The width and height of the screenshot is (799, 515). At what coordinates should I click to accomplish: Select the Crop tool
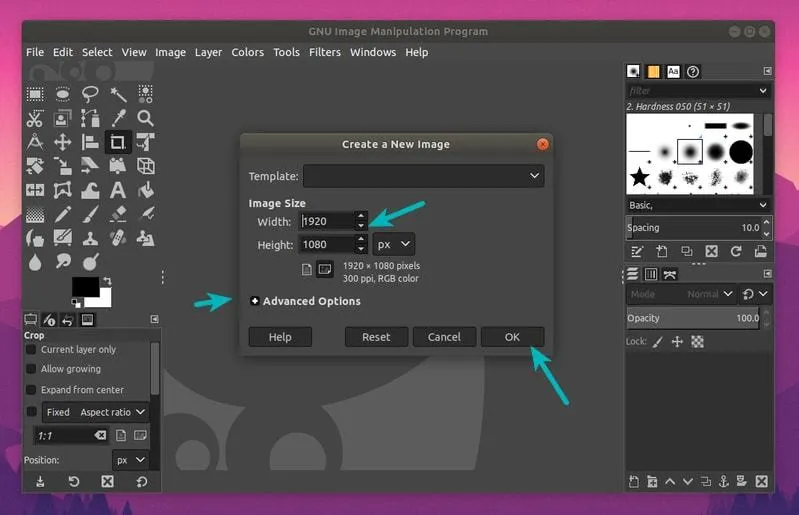click(x=118, y=142)
